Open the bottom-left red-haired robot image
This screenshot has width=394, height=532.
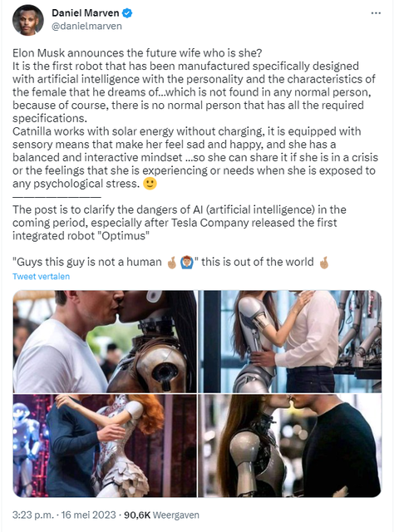pyautogui.click(x=105, y=446)
